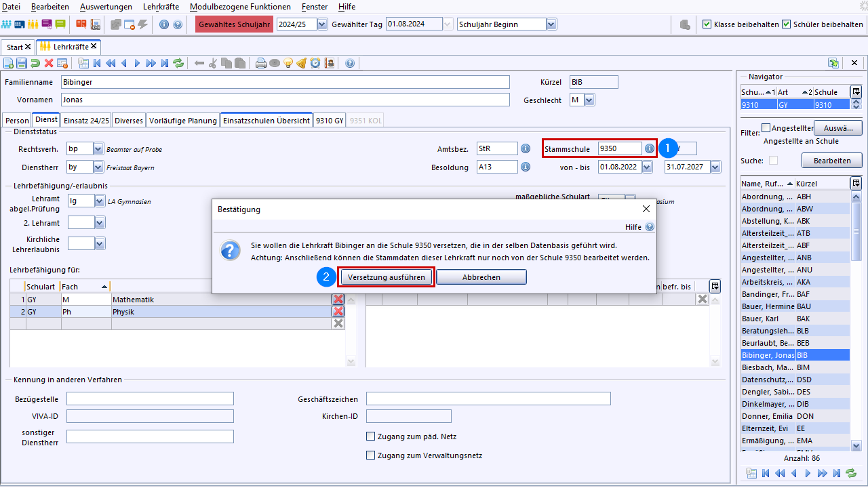Click Abbrechen in the Bestätigung dialog
The image size is (868, 488).
tap(481, 277)
